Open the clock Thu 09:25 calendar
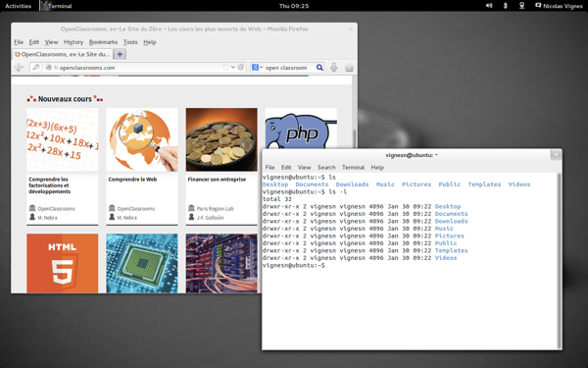The image size is (588, 368). pyautogui.click(x=294, y=6)
